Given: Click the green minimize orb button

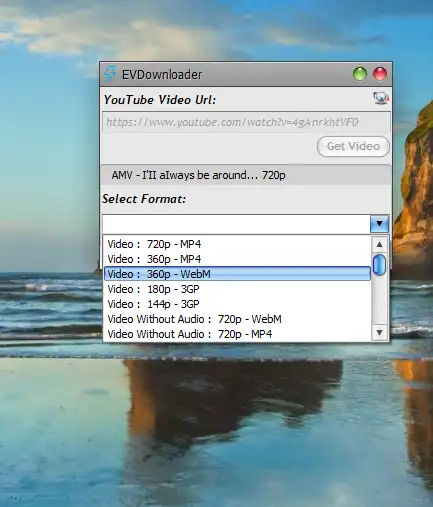Looking at the screenshot, I should 360,74.
